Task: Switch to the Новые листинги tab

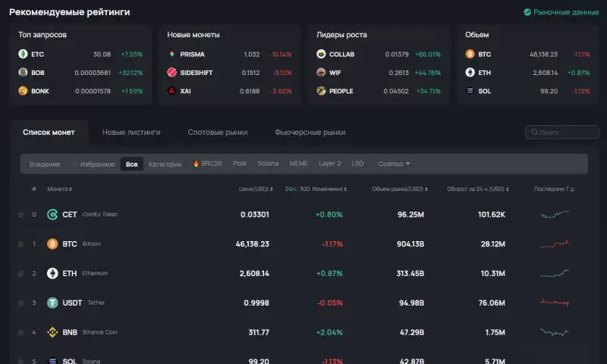Action: tap(131, 132)
